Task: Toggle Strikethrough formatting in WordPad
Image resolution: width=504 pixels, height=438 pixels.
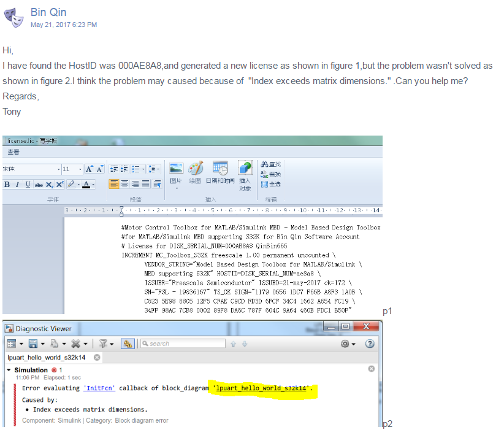Action: tap(39, 185)
